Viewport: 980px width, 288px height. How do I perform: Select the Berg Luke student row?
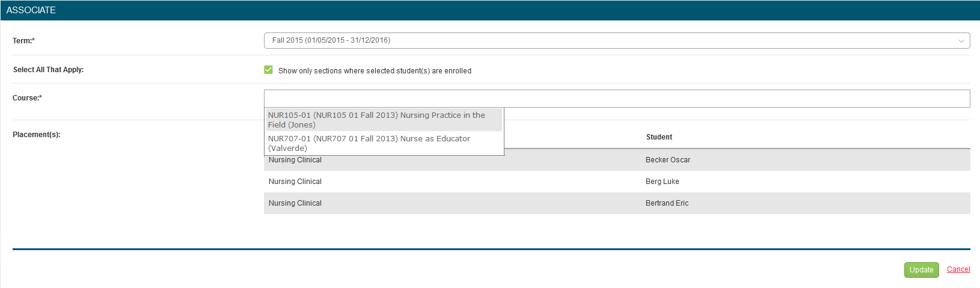tap(617, 182)
